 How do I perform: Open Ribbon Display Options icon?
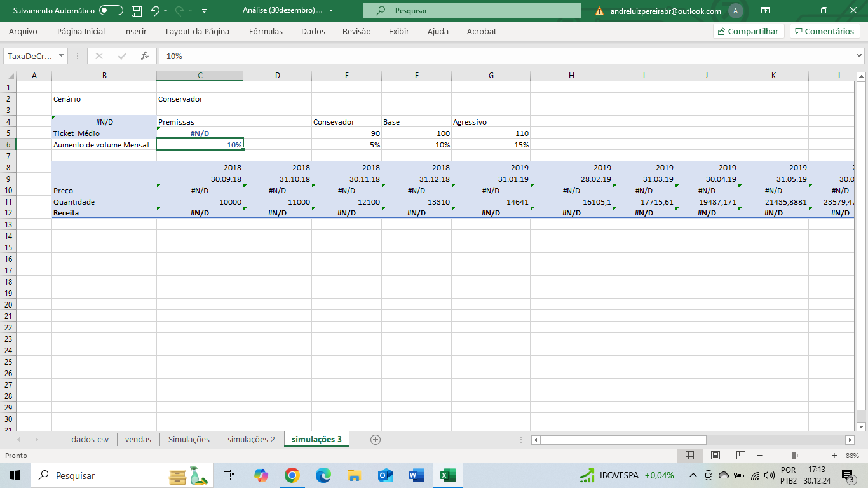click(765, 11)
